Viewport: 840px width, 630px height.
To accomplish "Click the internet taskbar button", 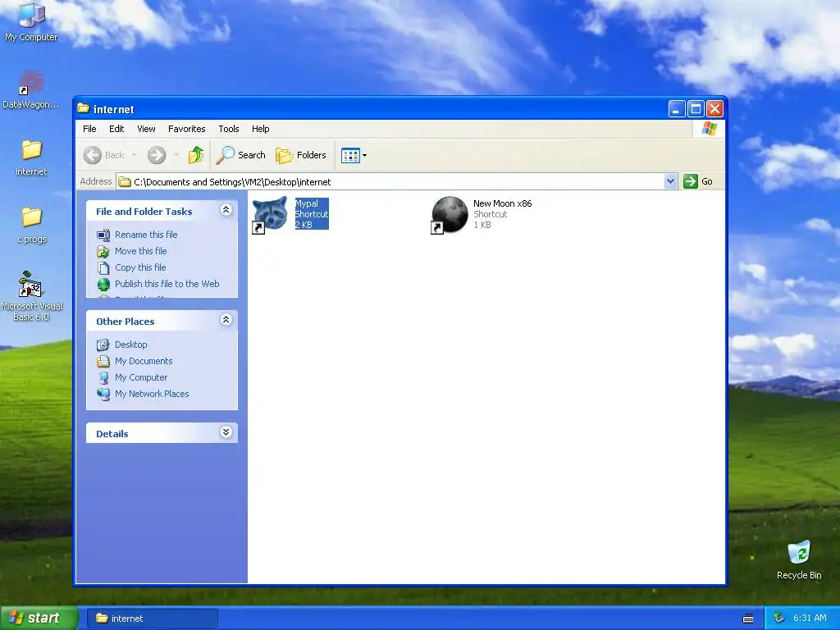I will [152, 619].
